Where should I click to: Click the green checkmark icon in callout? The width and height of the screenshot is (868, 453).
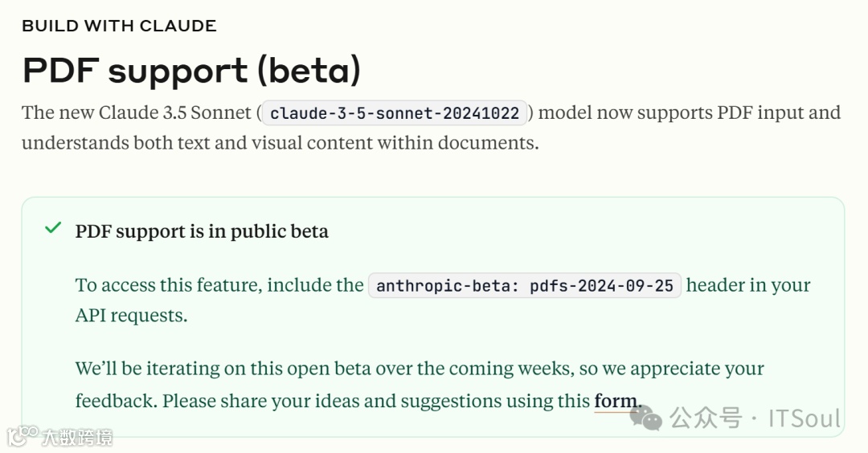(53, 228)
